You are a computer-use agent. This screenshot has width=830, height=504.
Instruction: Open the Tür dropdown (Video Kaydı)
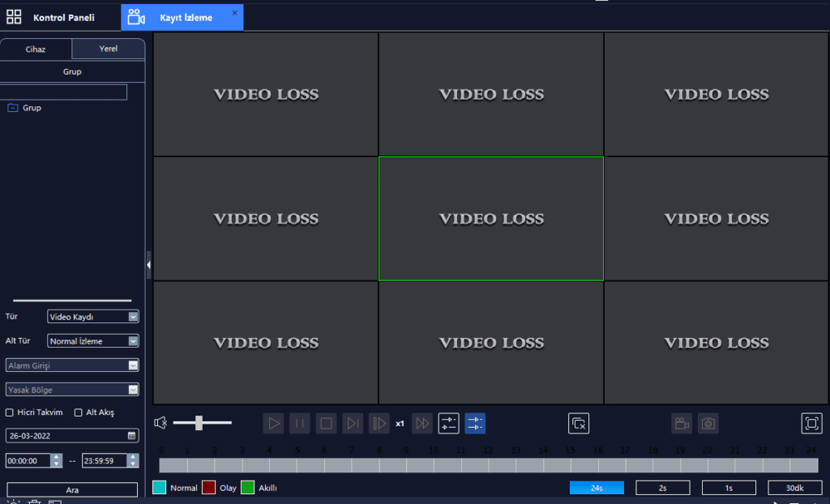93,317
